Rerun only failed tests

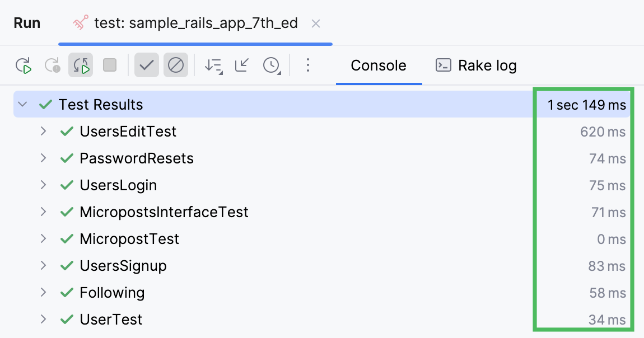point(53,65)
